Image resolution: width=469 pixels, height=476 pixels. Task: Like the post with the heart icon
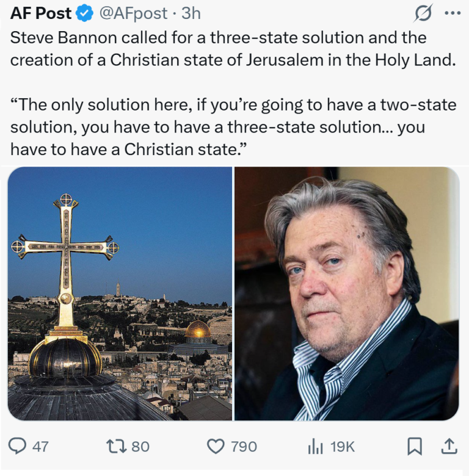pos(216,447)
